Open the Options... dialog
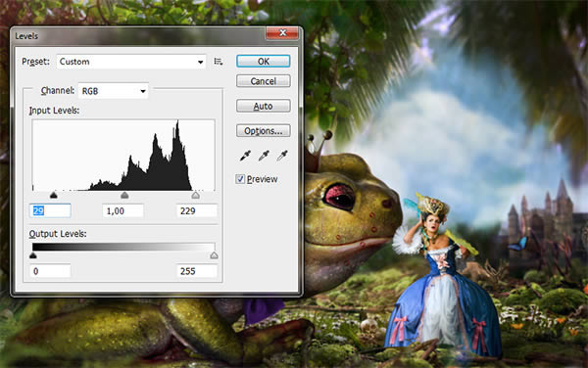This screenshot has width=588, height=368. [x=264, y=130]
